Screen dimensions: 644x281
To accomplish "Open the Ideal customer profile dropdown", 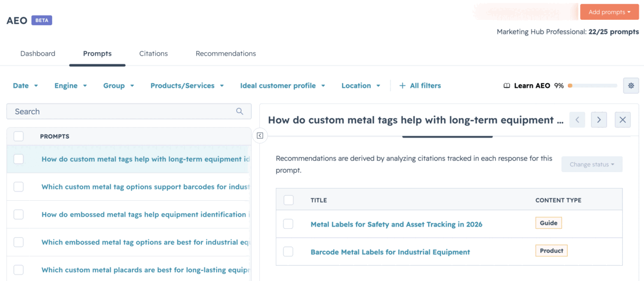I will (x=283, y=85).
